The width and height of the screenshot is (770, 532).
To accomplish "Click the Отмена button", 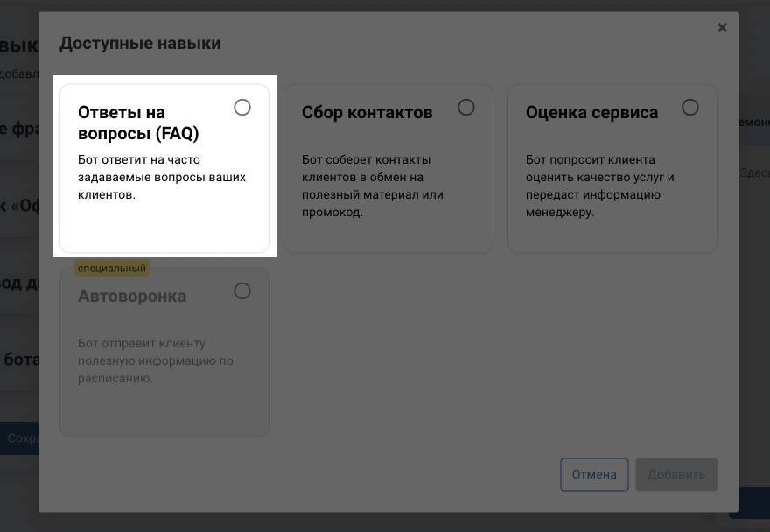I will 594,474.
